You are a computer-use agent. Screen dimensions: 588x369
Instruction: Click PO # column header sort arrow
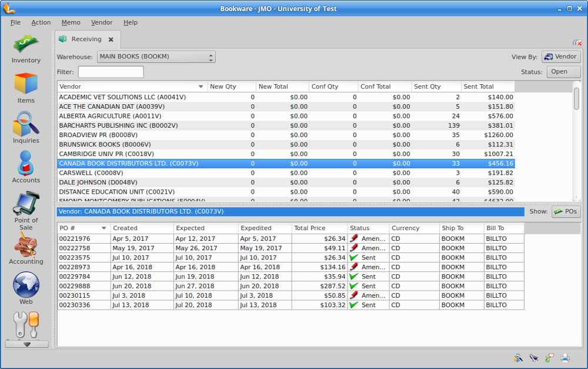pos(104,228)
